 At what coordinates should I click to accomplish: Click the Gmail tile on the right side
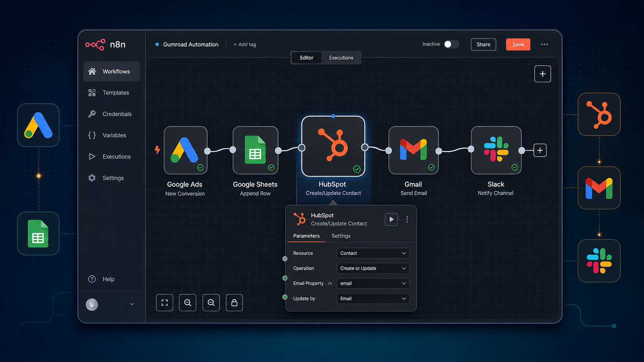point(599,188)
